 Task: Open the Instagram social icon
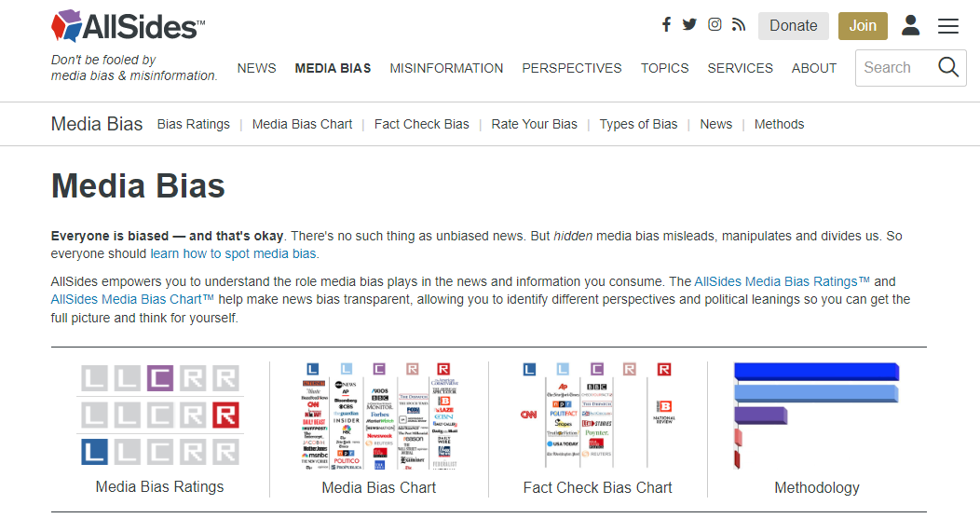pos(715,25)
